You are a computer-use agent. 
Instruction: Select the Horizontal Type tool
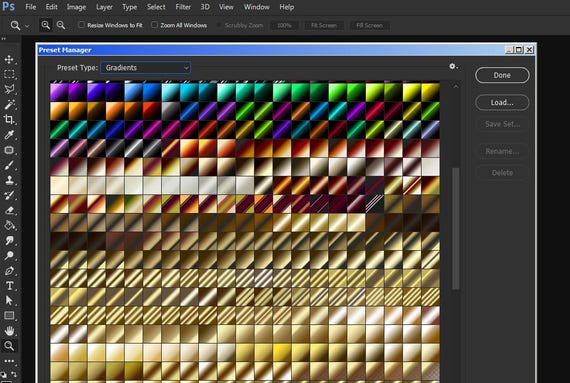[9, 286]
